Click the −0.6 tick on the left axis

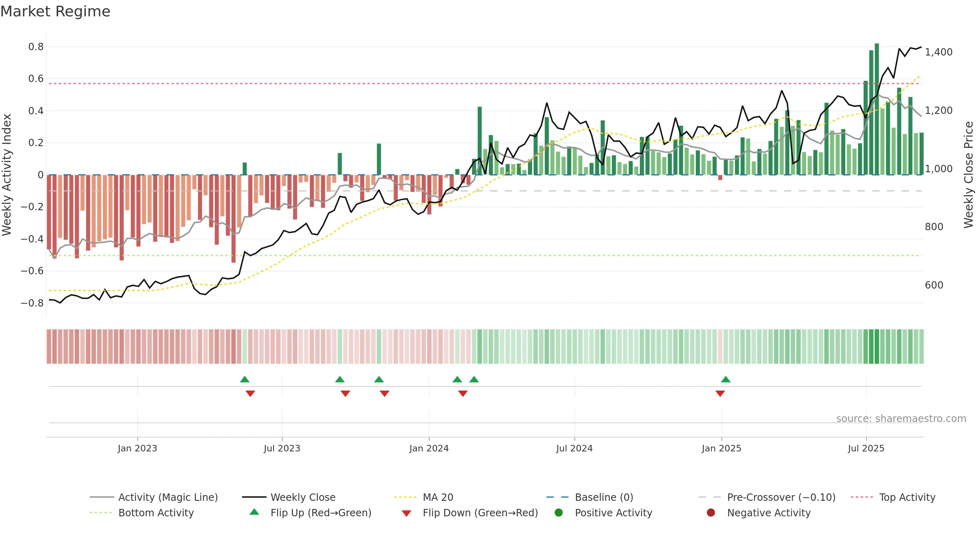click(x=32, y=271)
